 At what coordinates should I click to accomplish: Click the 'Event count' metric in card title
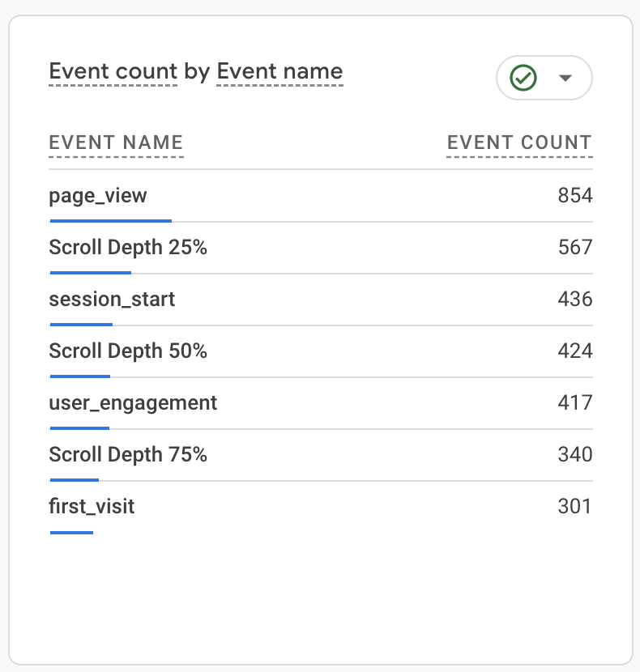pos(113,71)
